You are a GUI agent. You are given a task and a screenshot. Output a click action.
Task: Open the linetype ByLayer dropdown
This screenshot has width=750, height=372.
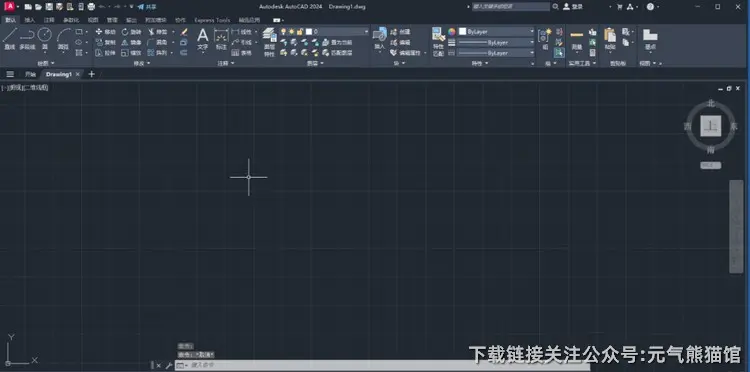496,53
